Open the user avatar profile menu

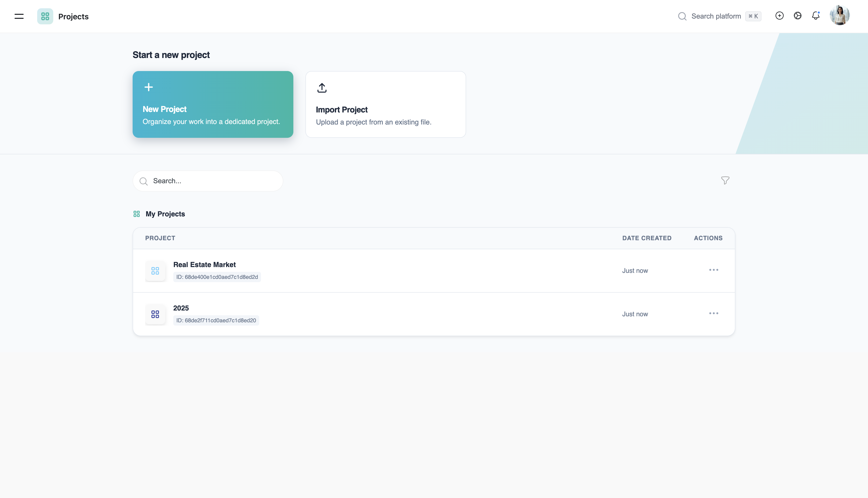coord(840,15)
